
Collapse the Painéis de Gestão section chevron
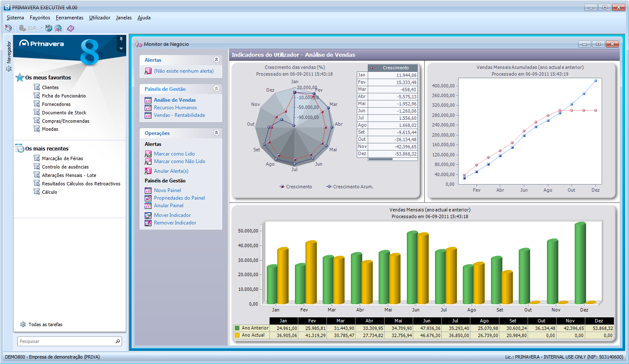tap(216, 89)
